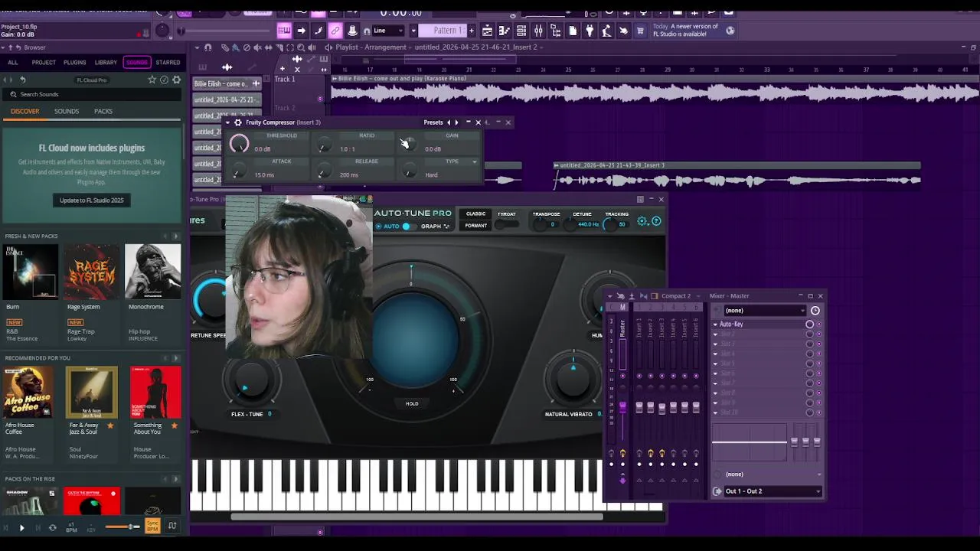Open Auto-Tune Pro settings gear

(642, 221)
